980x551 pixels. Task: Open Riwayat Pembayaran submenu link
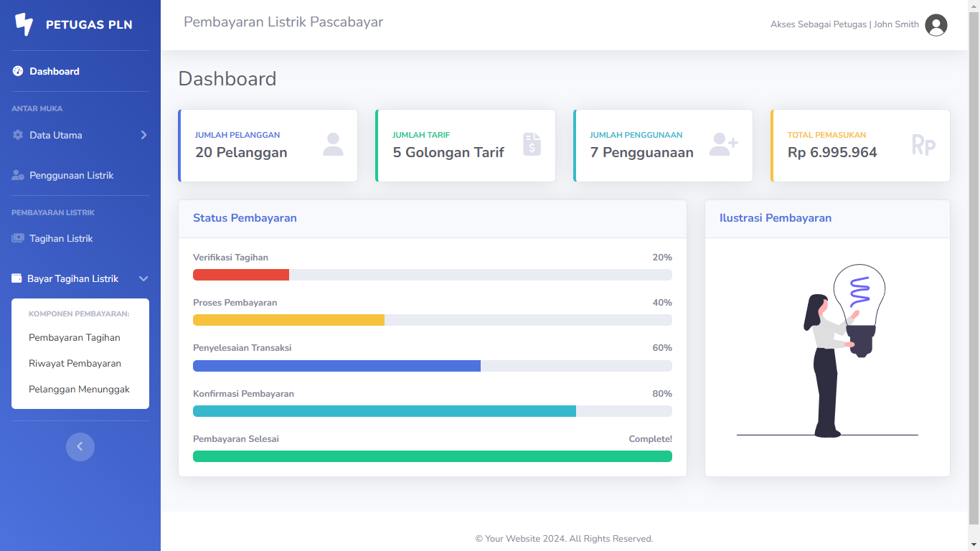(x=75, y=363)
